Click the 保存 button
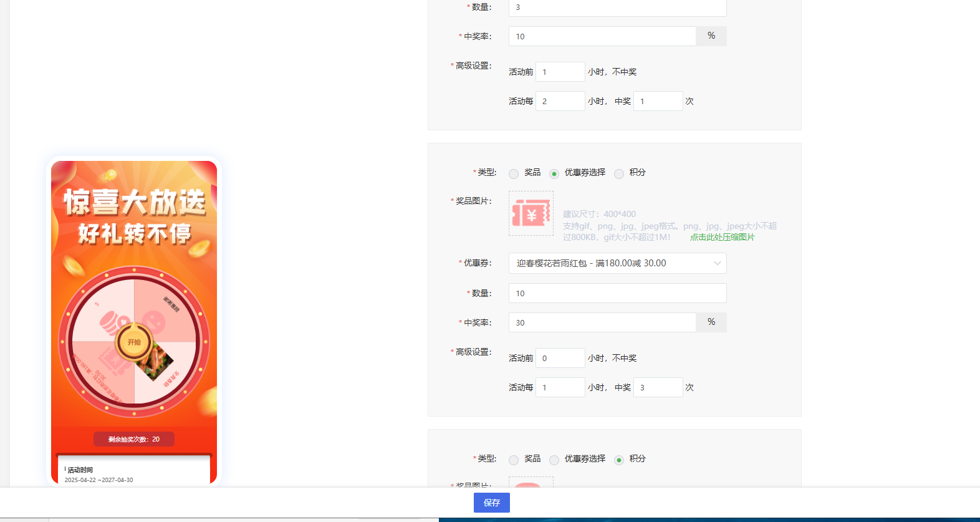Image resolution: width=980 pixels, height=522 pixels. coord(491,503)
